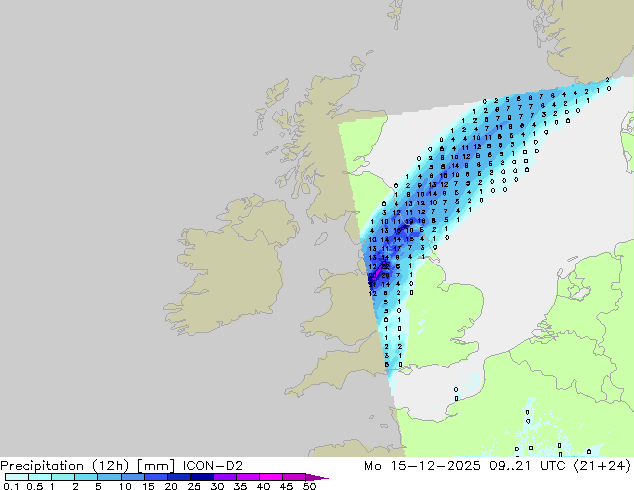The width and height of the screenshot is (634, 490).
Task: Click the 45–50 mm legend color swatch
Action: coord(294,477)
